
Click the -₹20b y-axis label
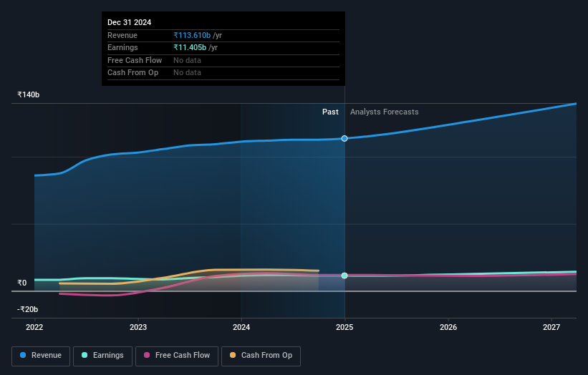pos(27,309)
